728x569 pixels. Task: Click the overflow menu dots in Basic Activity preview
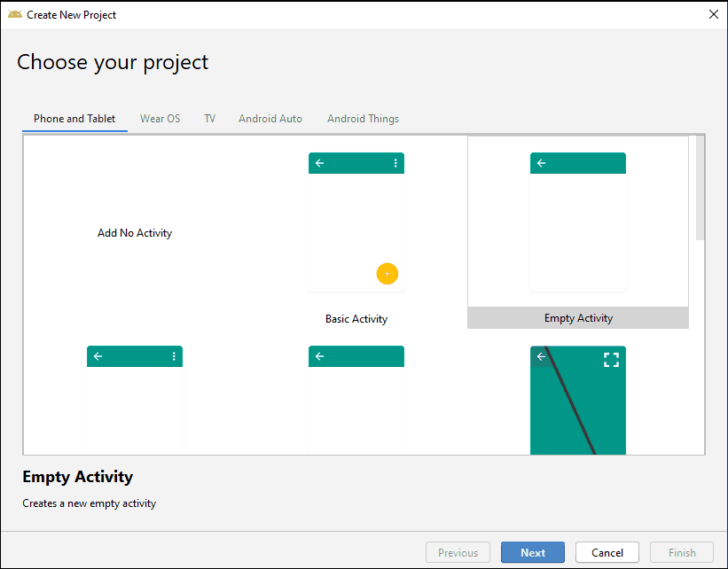click(395, 163)
